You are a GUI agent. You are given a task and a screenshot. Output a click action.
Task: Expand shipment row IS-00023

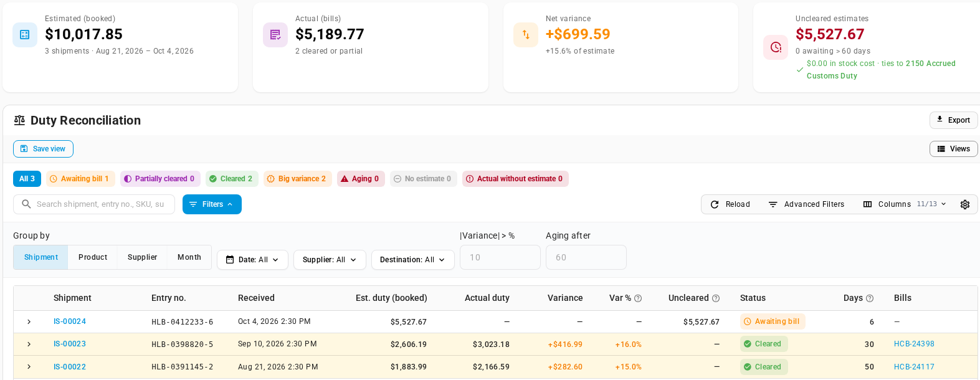[x=29, y=344]
